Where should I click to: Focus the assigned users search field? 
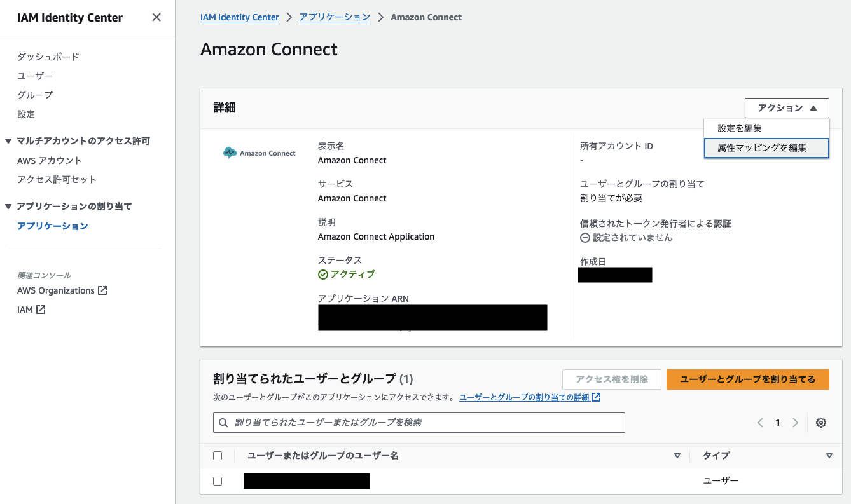419,423
